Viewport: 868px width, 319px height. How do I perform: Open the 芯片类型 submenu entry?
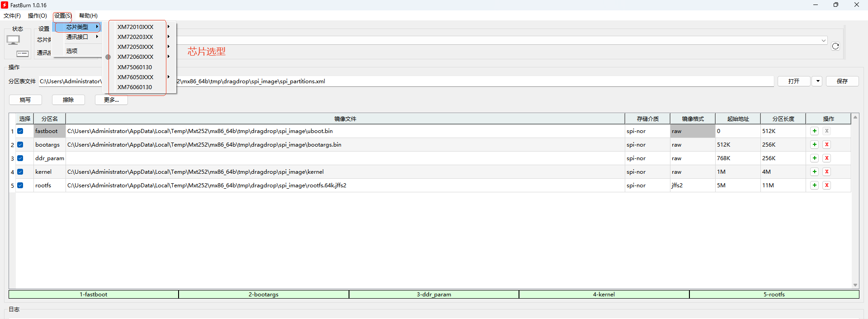pos(78,27)
